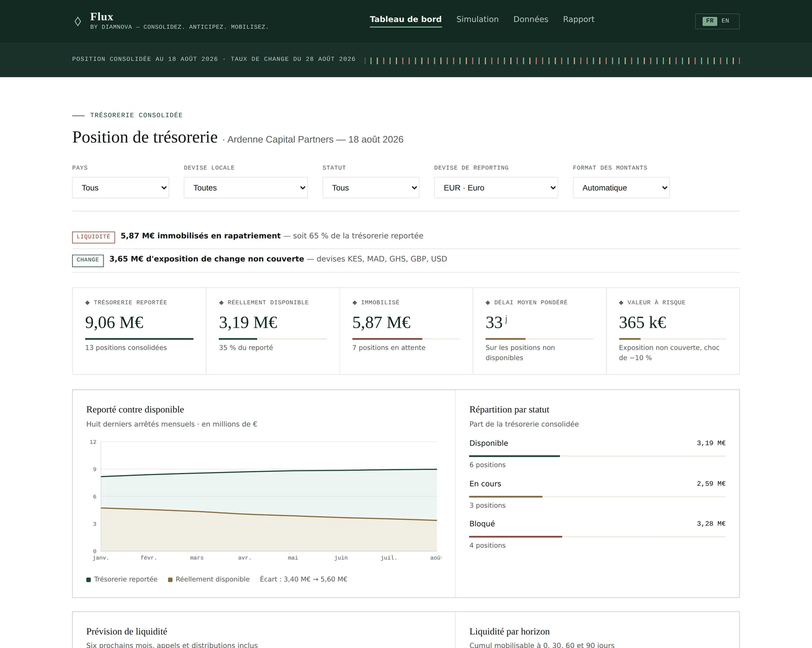
Task: Select FR language option
Action: (709, 21)
